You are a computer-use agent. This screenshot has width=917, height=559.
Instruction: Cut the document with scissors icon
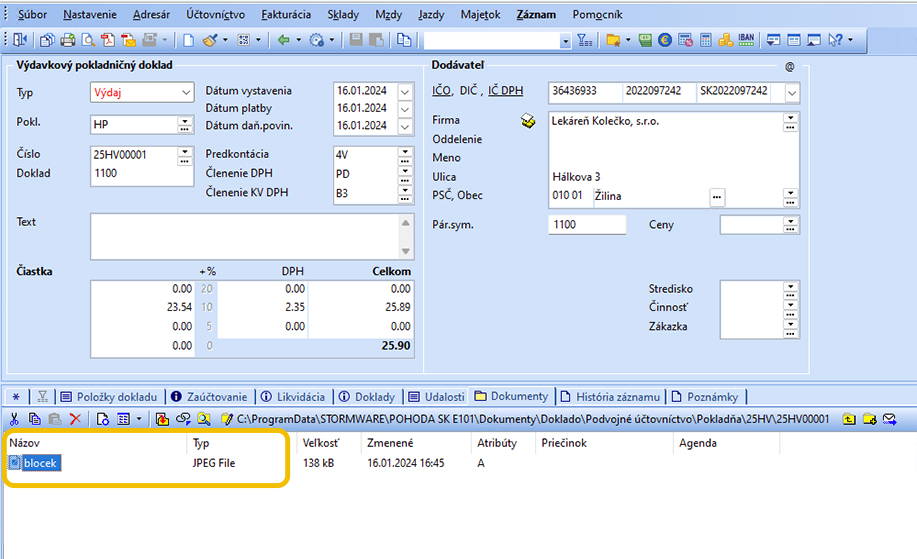coord(14,419)
